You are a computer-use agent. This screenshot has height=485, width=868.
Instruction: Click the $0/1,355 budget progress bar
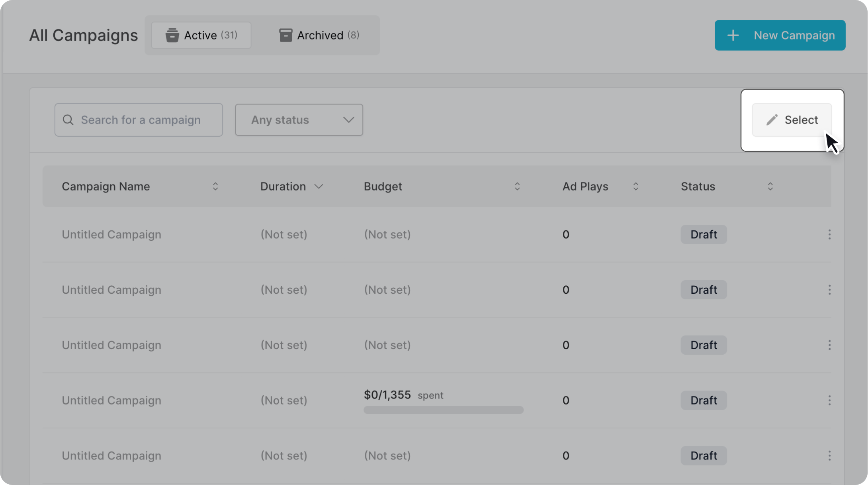(443, 410)
